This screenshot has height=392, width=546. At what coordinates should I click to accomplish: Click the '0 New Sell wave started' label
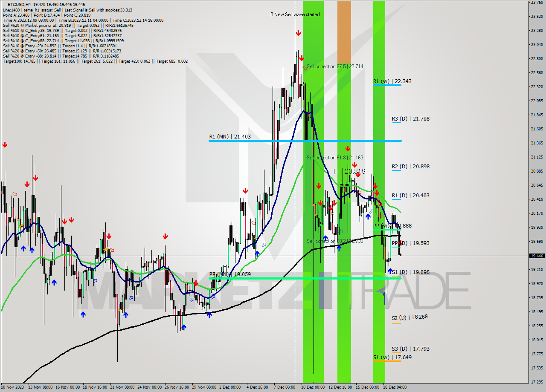click(x=295, y=14)
